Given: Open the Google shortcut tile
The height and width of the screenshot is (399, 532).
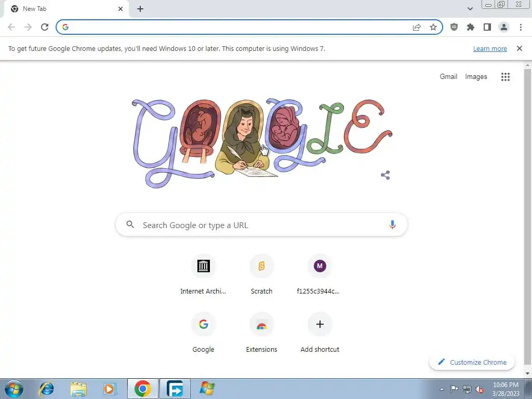Looking at the screenshot, I should pyautogui.click(x=203, y=332).
